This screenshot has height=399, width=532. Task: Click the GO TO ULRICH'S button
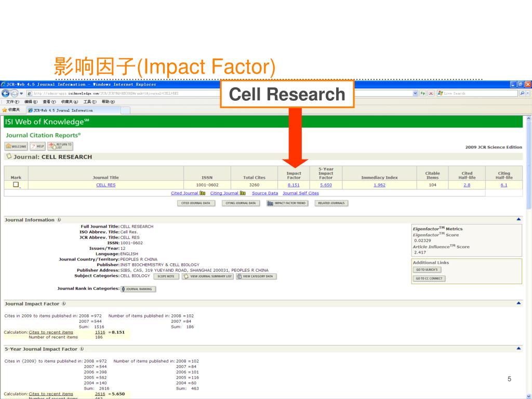coord(427,270)
